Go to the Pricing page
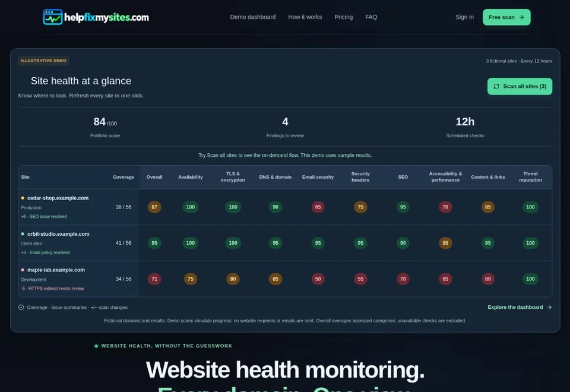Screen dimensions: 570x392 pos(344,17)
